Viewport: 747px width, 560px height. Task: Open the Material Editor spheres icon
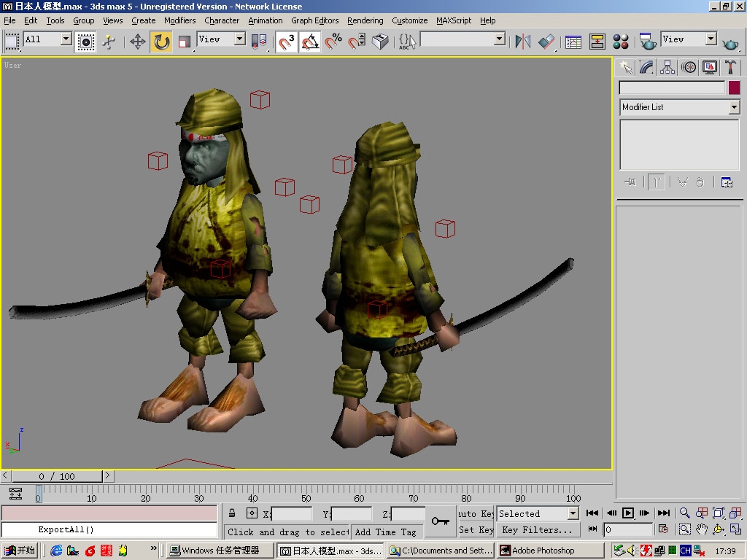pos(621,42)
